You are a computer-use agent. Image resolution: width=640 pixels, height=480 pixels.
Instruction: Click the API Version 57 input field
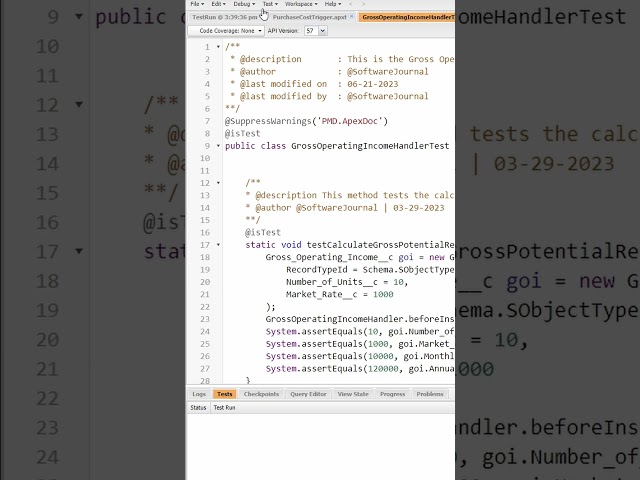click(311, 31)
